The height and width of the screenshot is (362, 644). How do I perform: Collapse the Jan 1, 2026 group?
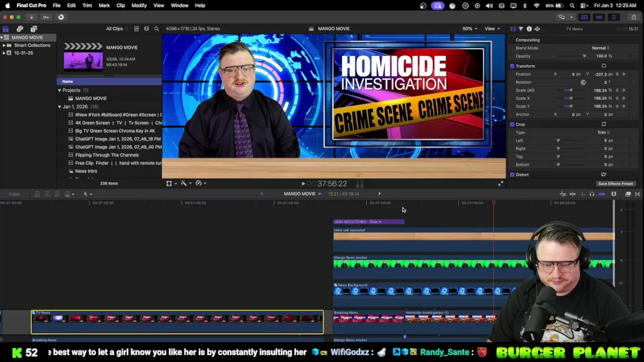[x=59, y=107]
